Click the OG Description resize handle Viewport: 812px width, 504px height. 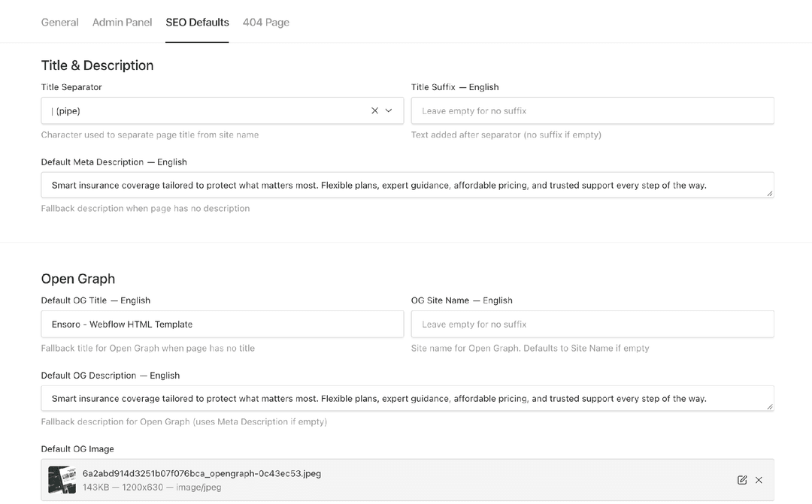pos(770,406)
